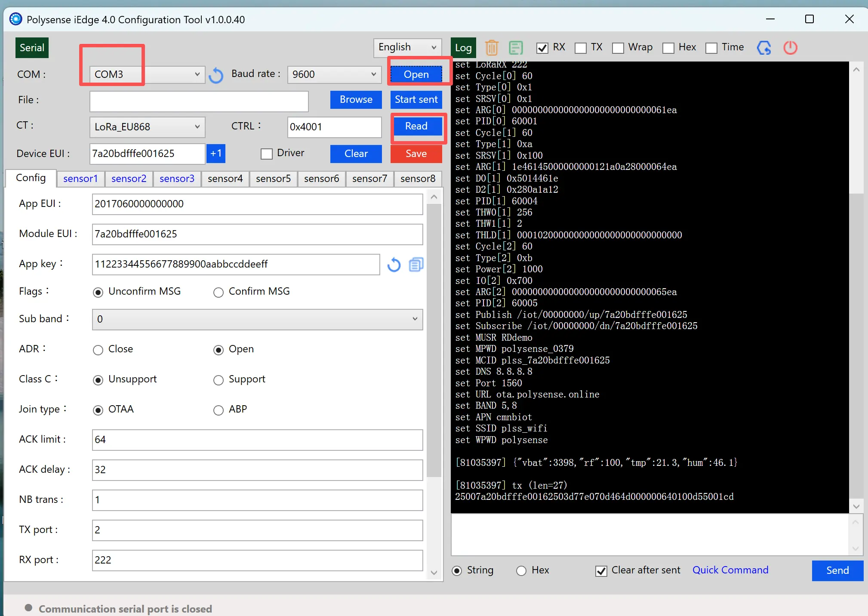Click the File path input field
Image resolution: width=868 pixels, height=616 pixels.
(199, 101)
